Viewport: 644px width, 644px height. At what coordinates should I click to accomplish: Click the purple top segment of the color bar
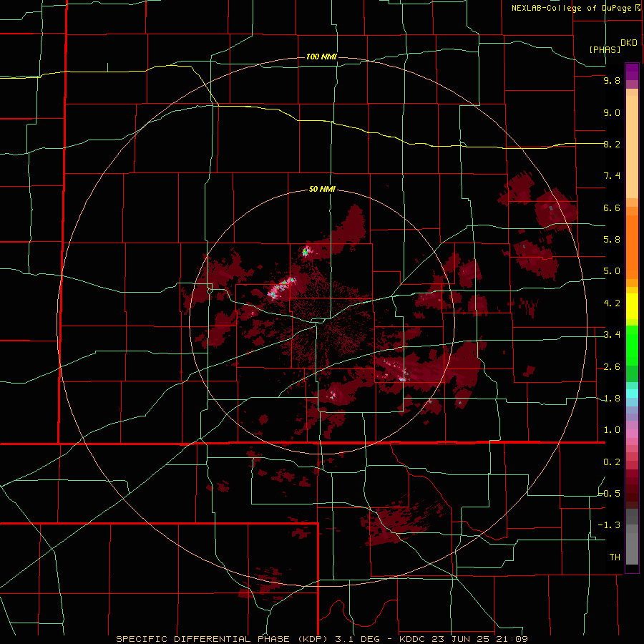point(632,72)
